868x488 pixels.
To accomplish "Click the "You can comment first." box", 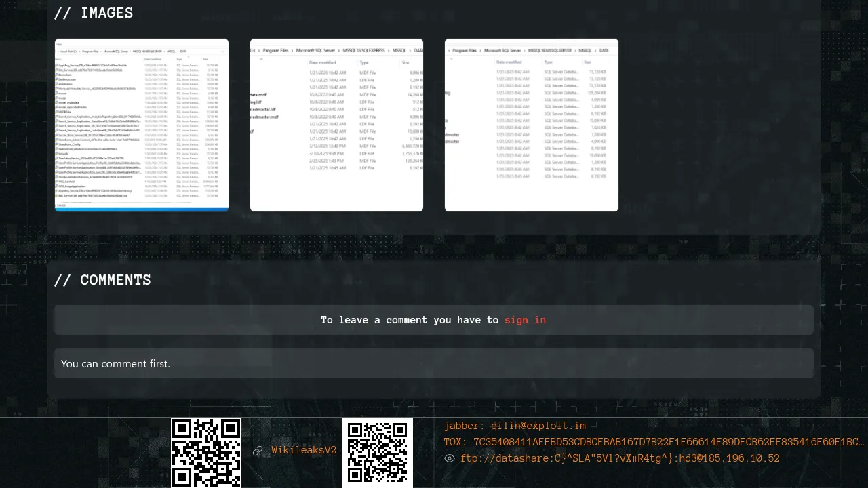I will coord(433,363).
